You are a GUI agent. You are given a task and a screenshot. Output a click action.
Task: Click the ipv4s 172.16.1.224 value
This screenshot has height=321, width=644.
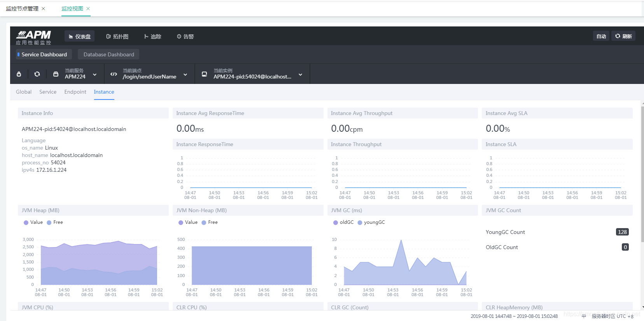point(51,170)
